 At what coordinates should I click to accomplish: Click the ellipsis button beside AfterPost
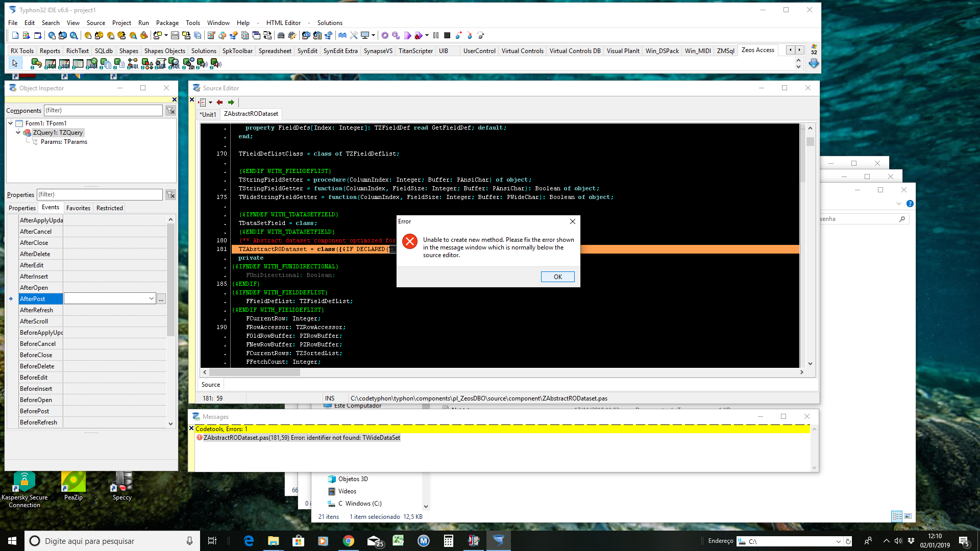coord(161,299)
